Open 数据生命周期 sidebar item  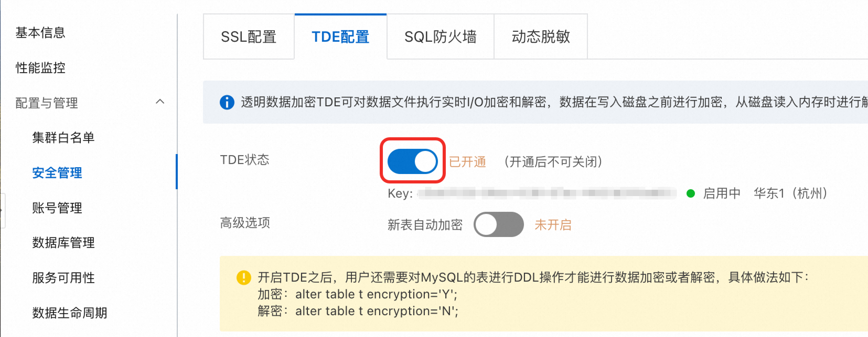coord(69,313)
